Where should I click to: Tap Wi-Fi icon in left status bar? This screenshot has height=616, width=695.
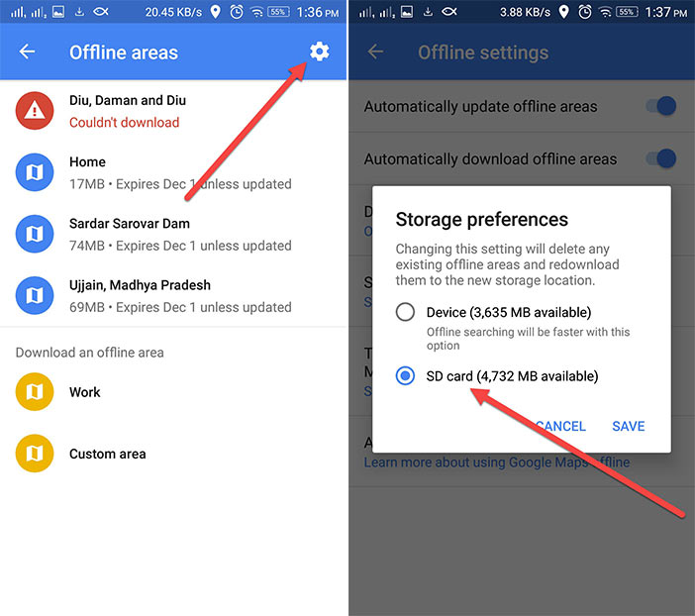tap(256, 12)
